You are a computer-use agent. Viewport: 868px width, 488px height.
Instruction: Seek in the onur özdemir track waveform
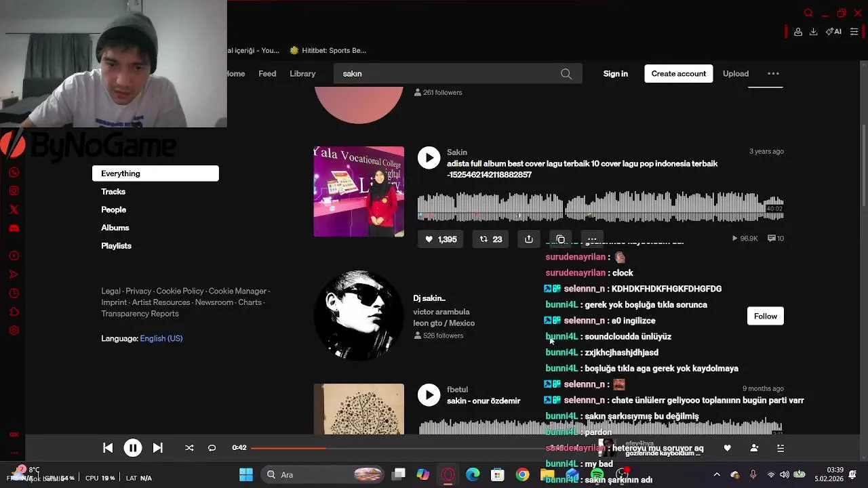tap(600, 427)
